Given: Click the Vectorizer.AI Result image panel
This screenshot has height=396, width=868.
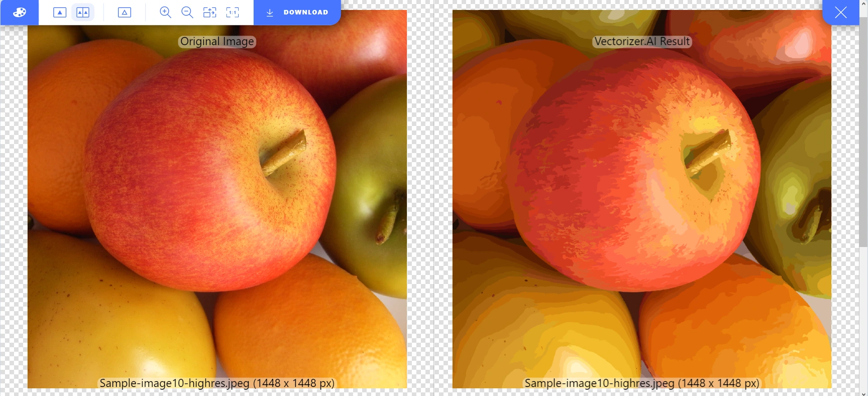Looking at the screenshot, I should [x=642, y=199].
